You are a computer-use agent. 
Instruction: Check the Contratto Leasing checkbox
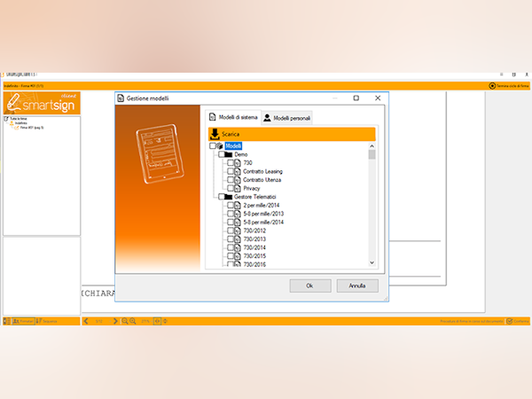tap(231, 171)
